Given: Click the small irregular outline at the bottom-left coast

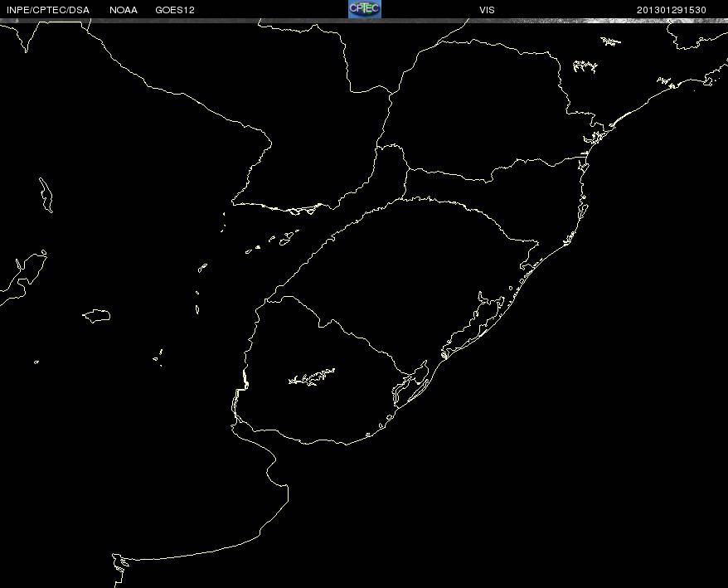Looking at the screenshot, I should tap(121, 563).
